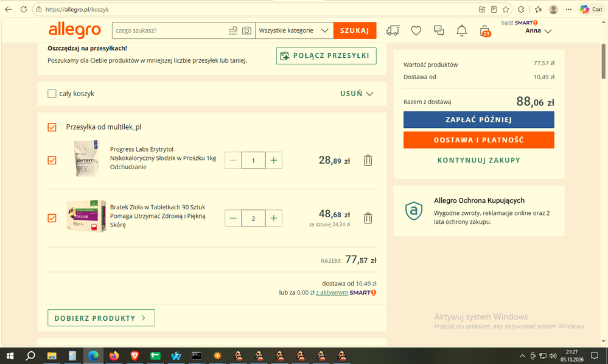Uncheck the Bratek Zioła item checkbox
Screen dimensions: 608x364
pos(52,219)
